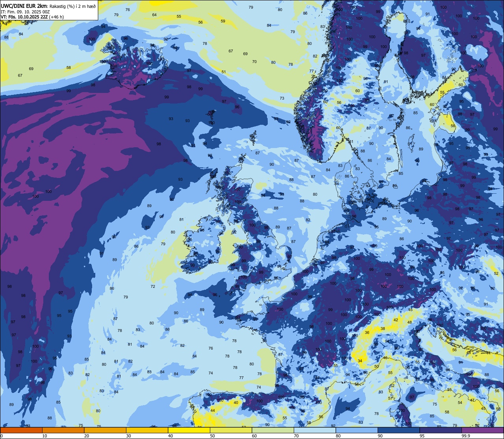The height and width of the screenshot is (439, 504).
Task: Click the humidity value '38' on the map
Action: click(x=383, y=328)
